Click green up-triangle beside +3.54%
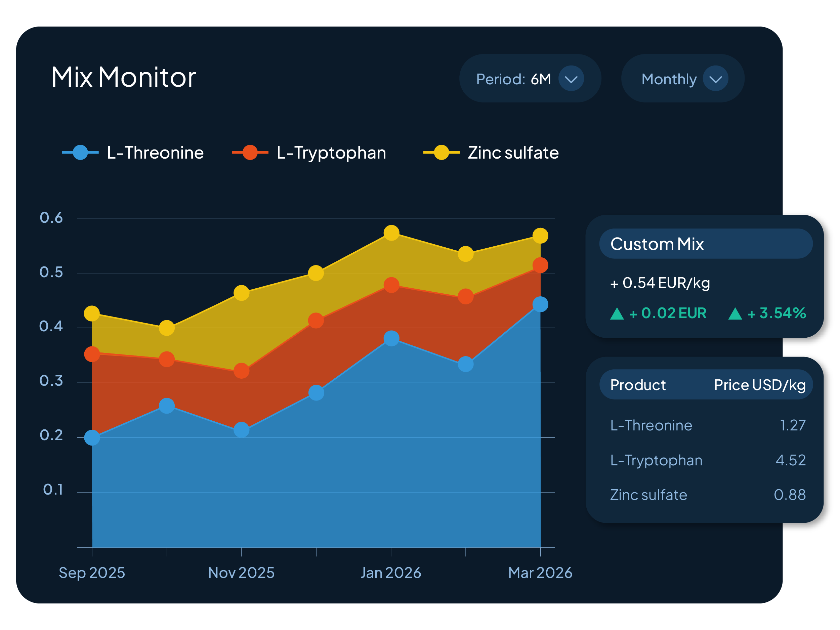The image size is (840, 630). (x=735, y=314)
